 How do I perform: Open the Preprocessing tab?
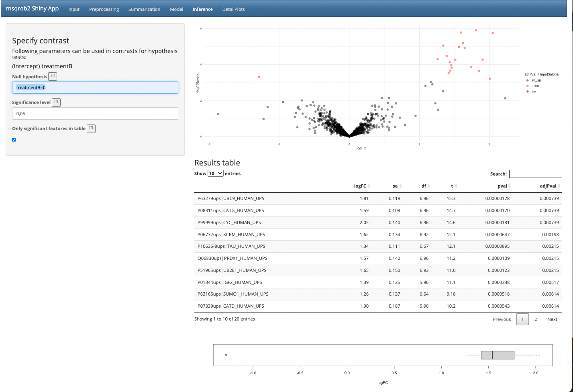pyautogui.click(x=104, y=9)
